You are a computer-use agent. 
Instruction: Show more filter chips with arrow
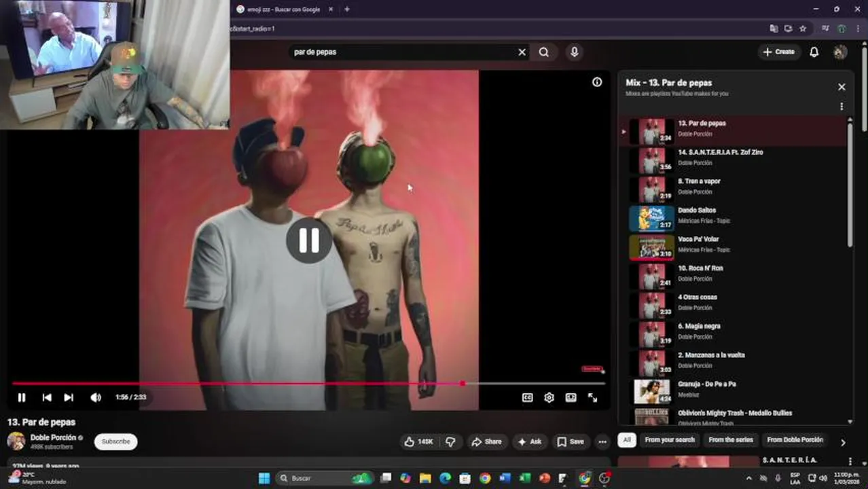[x=843, y=442]
